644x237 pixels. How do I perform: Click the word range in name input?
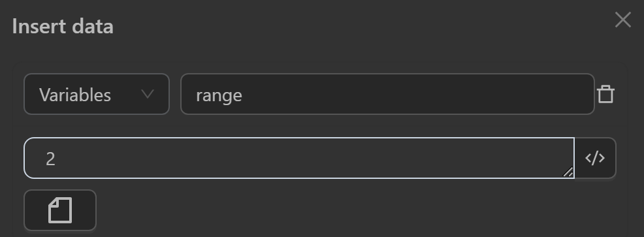tap(219, 96)
